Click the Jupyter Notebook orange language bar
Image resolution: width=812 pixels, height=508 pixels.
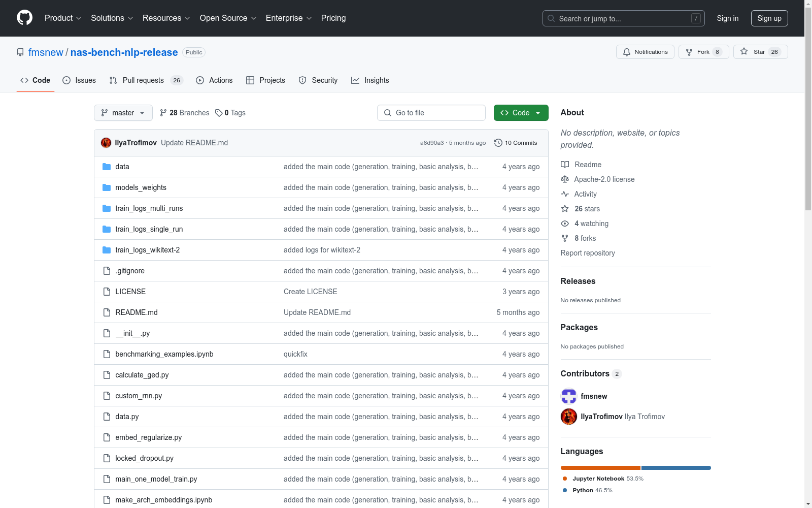(600, 468)
